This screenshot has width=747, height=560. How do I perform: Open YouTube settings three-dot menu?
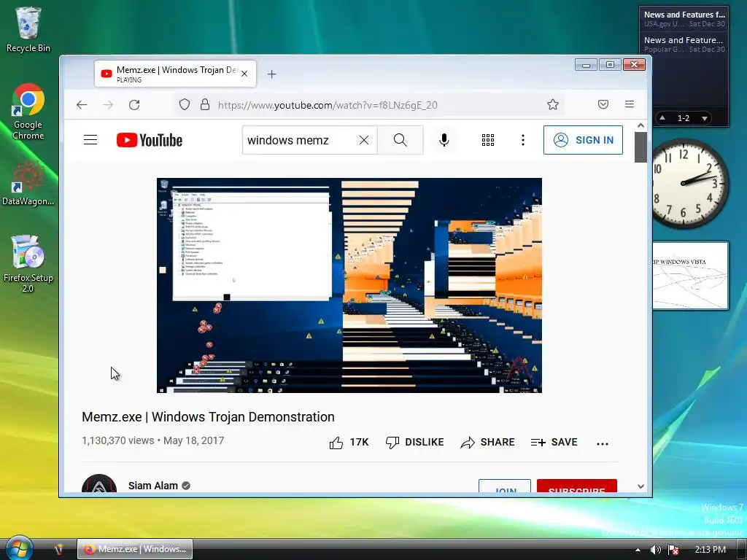click(x=523, y=140)
